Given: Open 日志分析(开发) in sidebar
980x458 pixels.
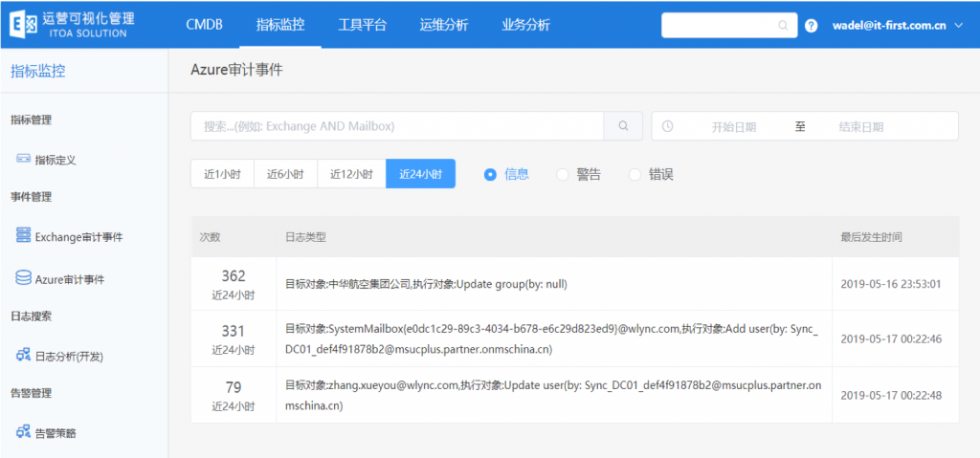Looking at the screenshot, I should point(69,357).
